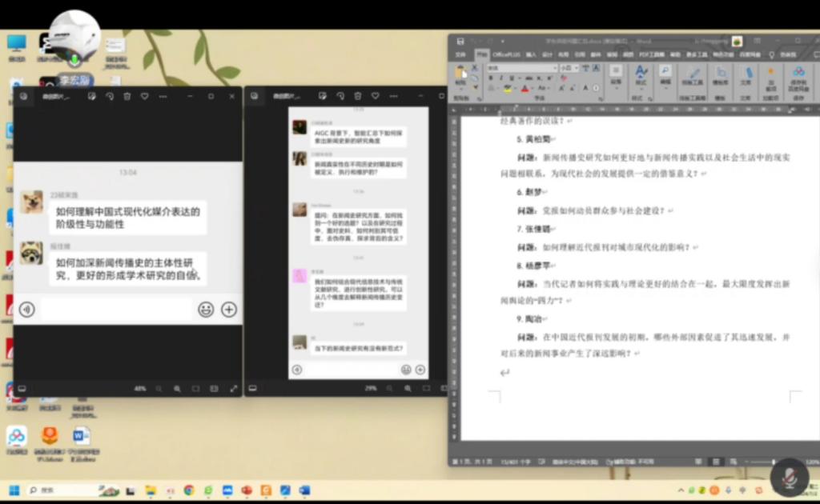
Task: Switch to the 插入 ribbon tab in Word
Action: pos(531,54)
